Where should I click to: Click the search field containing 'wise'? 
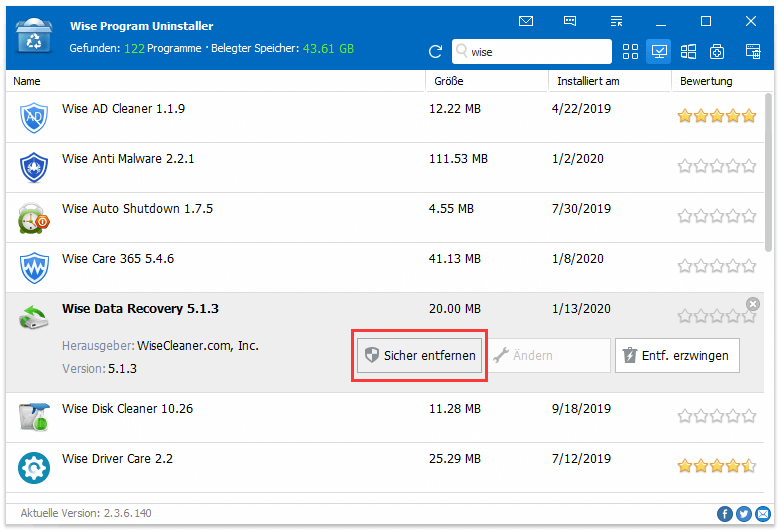click(x=532, y=52)
